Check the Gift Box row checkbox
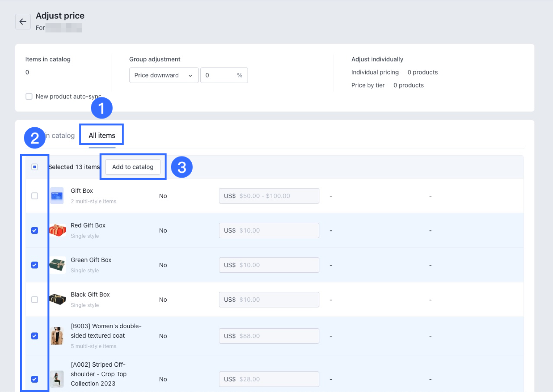The height and width of the screenshot is (392, 553). point(34,196)
